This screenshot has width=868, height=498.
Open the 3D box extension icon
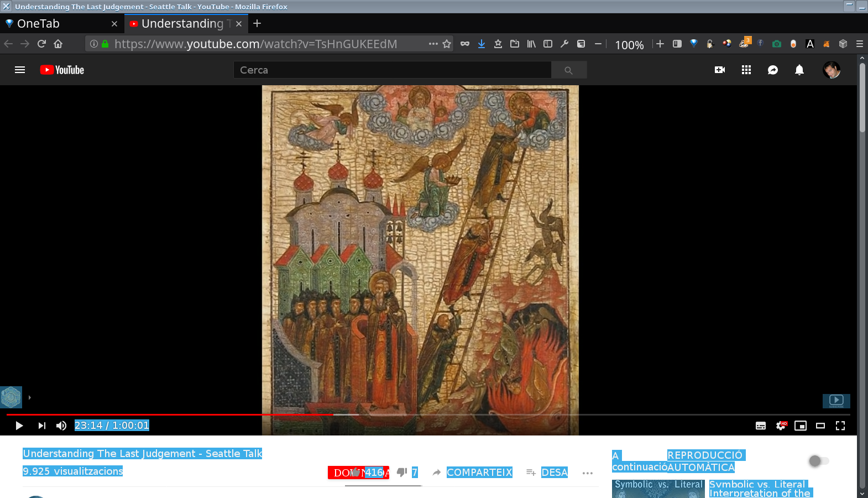(x=843, y=44)
